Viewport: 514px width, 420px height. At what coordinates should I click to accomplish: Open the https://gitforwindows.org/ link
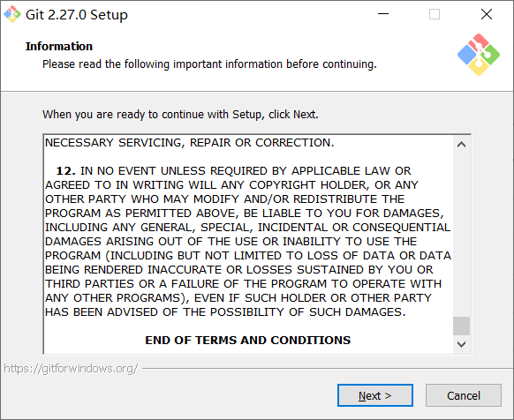click(x=71, y=369)
